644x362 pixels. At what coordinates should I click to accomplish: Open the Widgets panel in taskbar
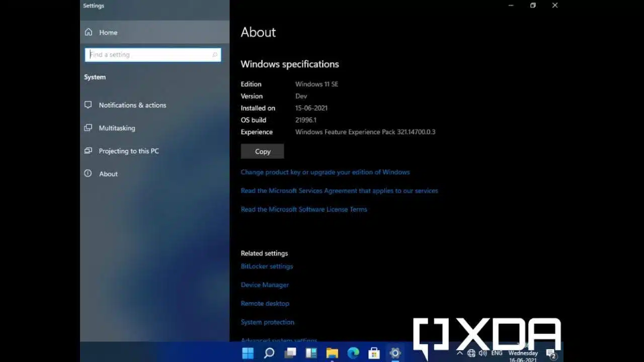pyautogui.click(x=311, y=353)
